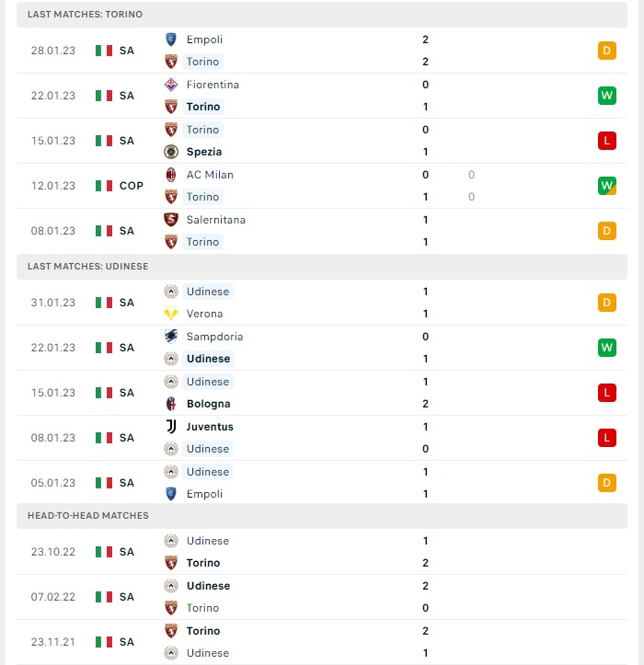Click the W badge for AC Milan cup match

coord(606,186)
